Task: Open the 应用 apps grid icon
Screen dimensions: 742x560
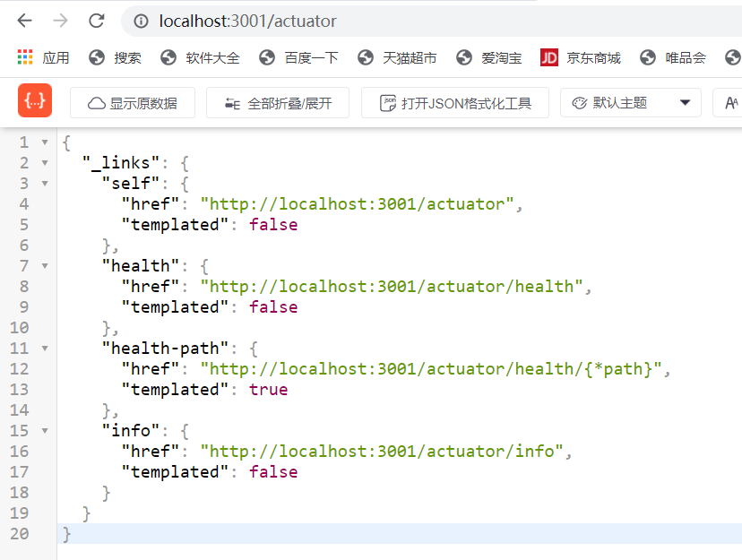Action: [25, 57]
